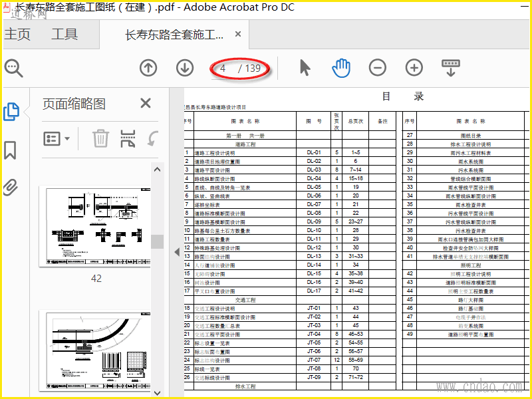Click the 照明工程 section heading

point(471,265)
